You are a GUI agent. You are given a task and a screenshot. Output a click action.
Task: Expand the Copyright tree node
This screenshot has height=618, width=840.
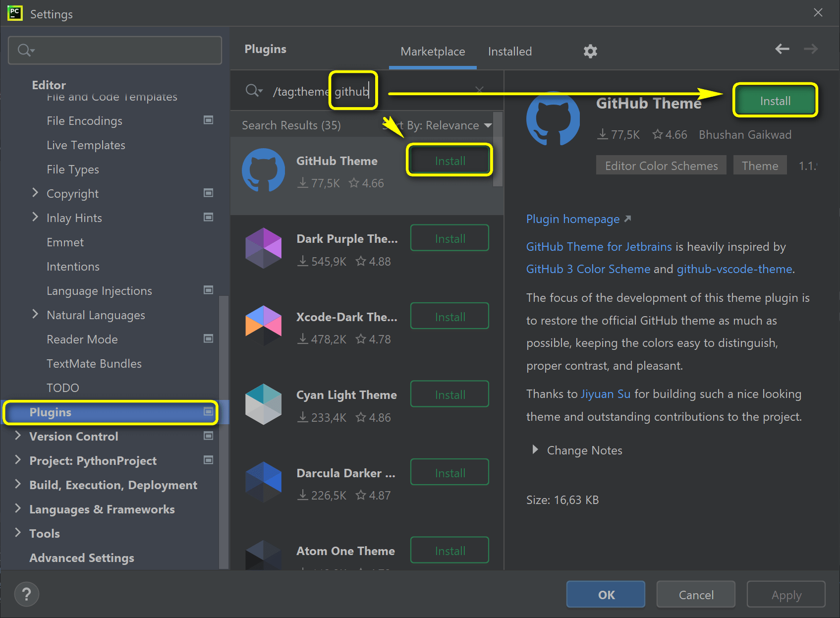pos(35,193)
